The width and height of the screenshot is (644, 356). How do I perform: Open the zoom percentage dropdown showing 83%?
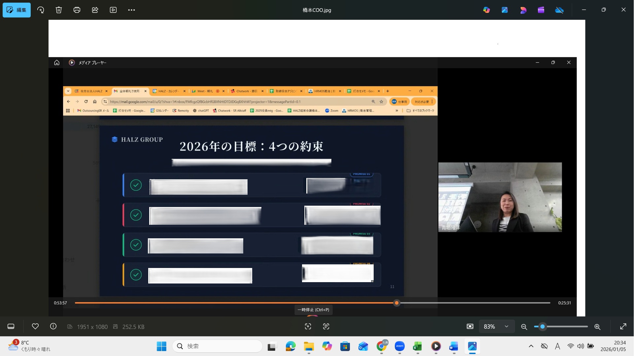click(x=496, y=326)
